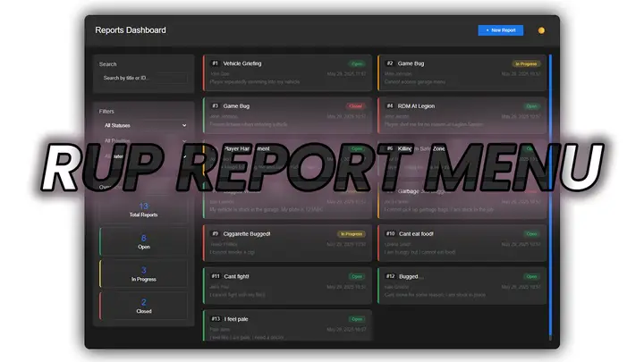Click the Open badge on I feel pale
The height and width of the screenshot is (362, 644).
(x=357, y=319)
